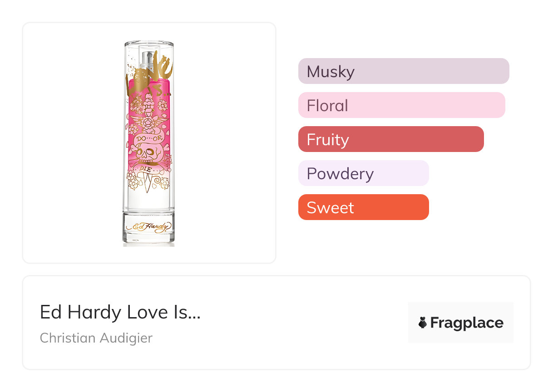Click the Christian Audigier brand name

[x=96, y=338]
